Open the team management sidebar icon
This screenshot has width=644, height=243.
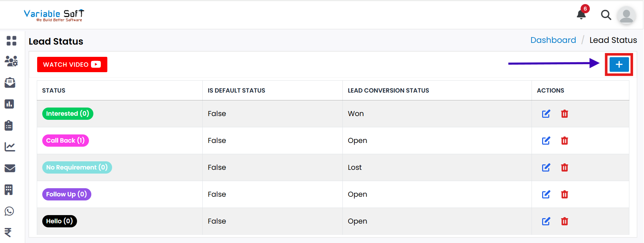coord(12,62)
